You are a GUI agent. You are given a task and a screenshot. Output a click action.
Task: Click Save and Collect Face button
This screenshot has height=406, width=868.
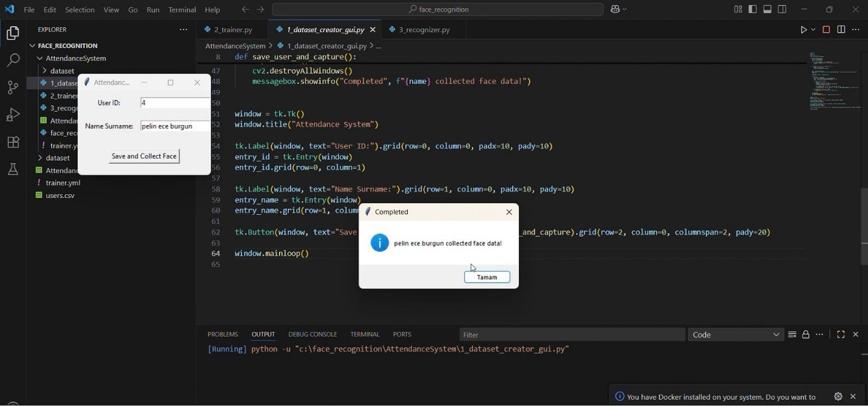(x=144, y=156)
